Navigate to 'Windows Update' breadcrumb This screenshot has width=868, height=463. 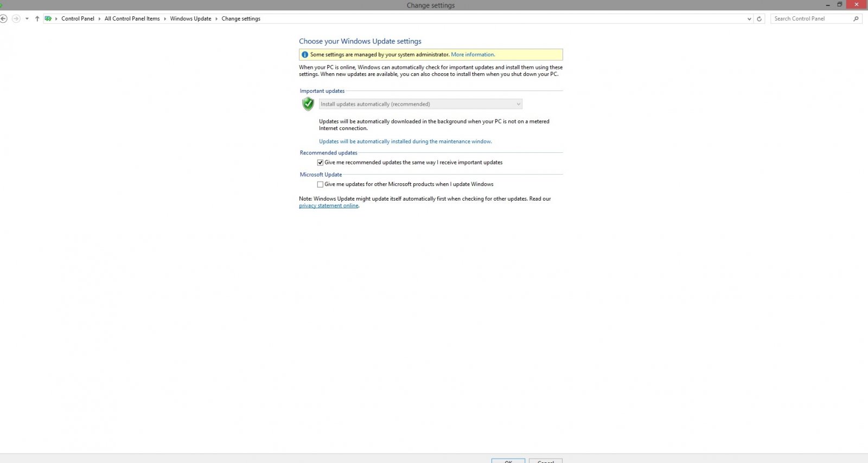[190, 18]
